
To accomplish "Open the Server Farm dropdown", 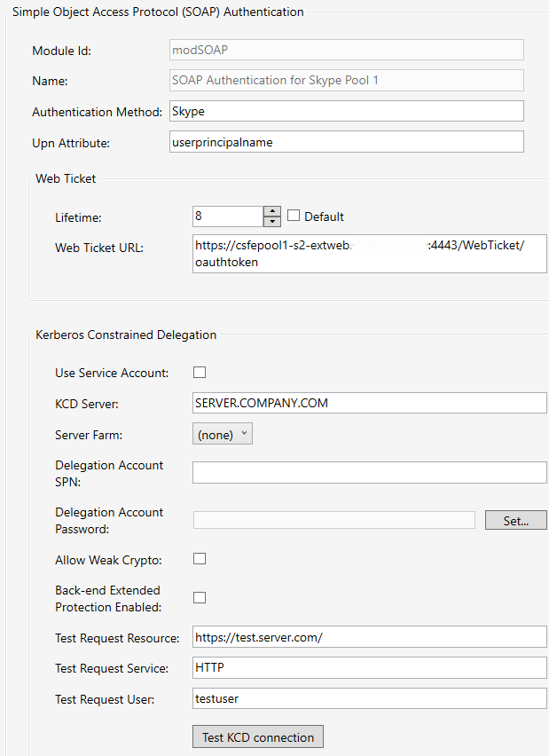I will (x=223, y=434).
